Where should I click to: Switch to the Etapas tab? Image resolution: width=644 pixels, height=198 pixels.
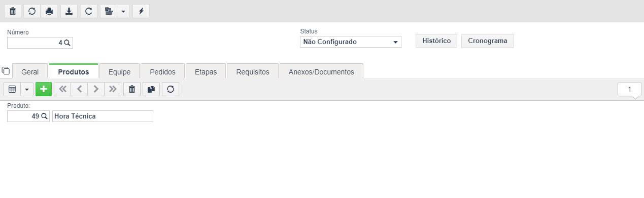click(x=206, y=72)
